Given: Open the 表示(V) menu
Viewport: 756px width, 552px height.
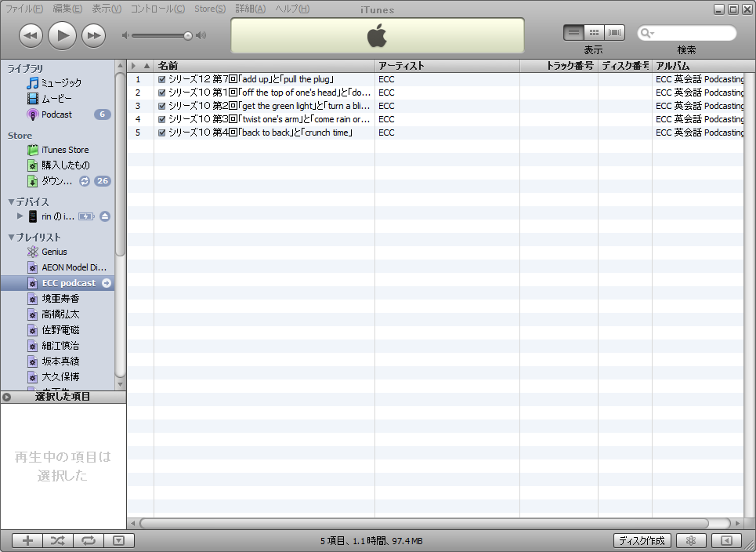Looking at the screenshot, I should coord(107,9).
